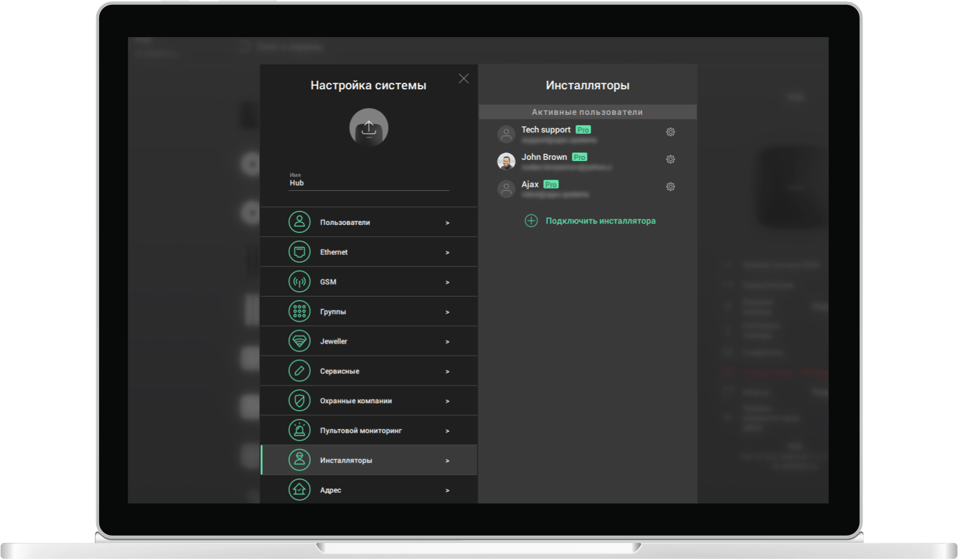This screenshot has width=958, height=560.
Task: Select the security companies shield icon
Action: 299,401
